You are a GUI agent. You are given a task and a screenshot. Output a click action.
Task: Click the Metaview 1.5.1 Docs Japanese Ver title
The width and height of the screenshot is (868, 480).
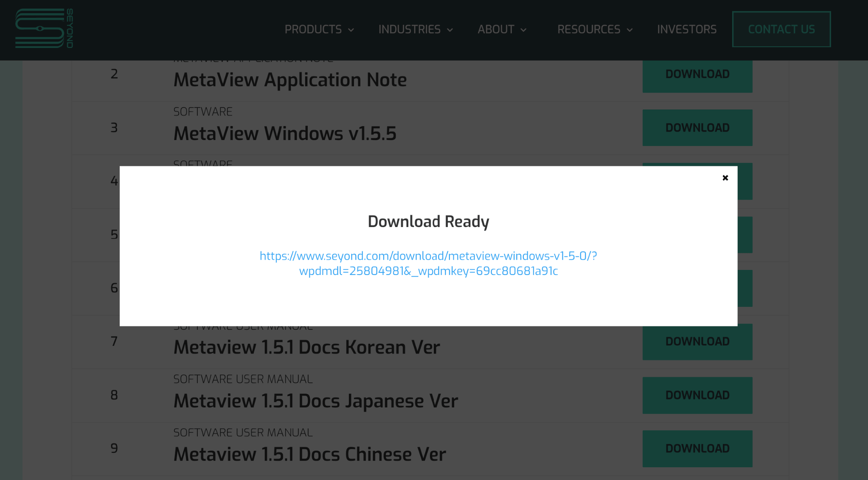click(x=315, y=401)
